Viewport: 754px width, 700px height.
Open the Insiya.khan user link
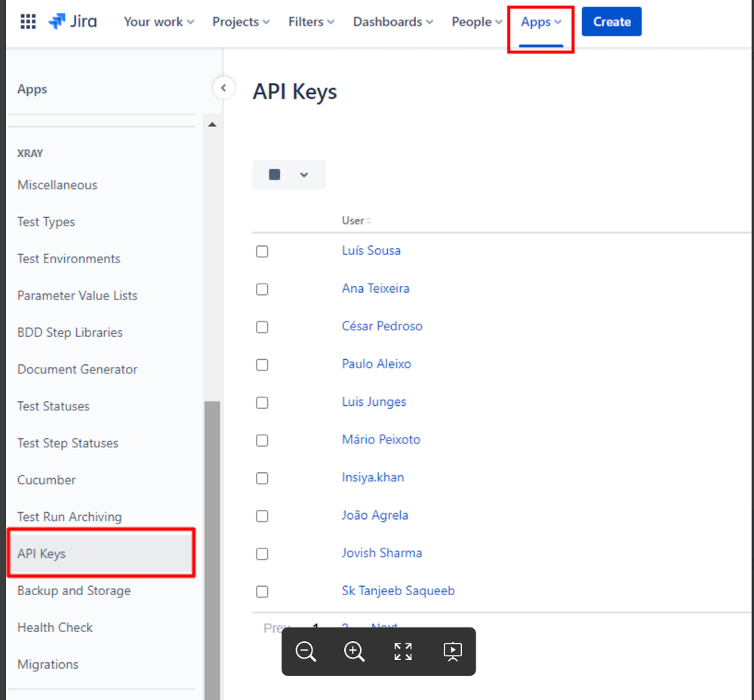click(x=373, y=477)
